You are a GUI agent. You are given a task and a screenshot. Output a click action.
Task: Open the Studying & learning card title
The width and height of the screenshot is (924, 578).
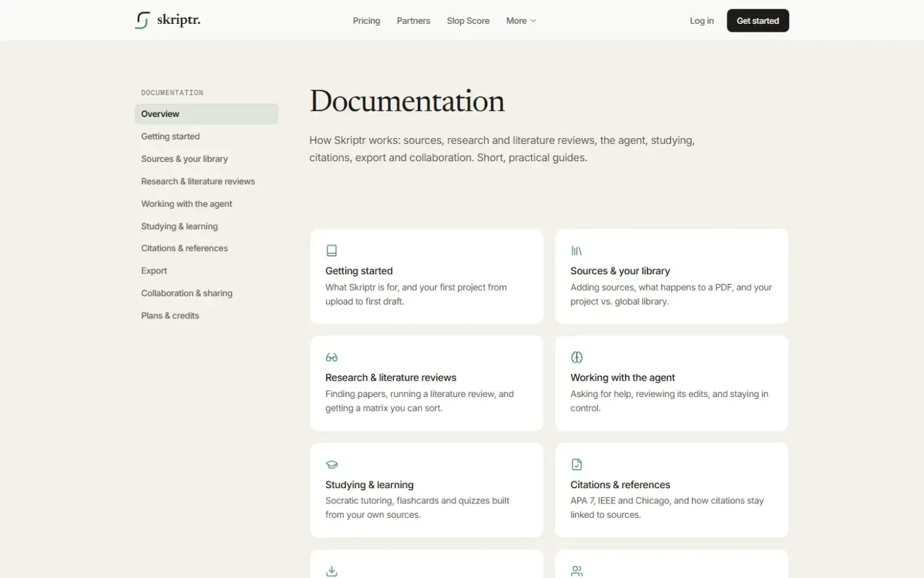(370, 484)
